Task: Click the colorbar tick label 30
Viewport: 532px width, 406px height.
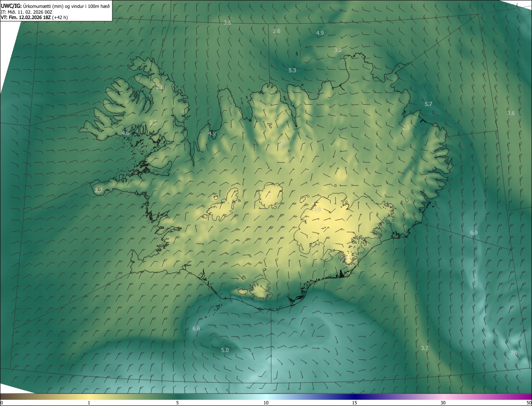Action: [443, 403]
